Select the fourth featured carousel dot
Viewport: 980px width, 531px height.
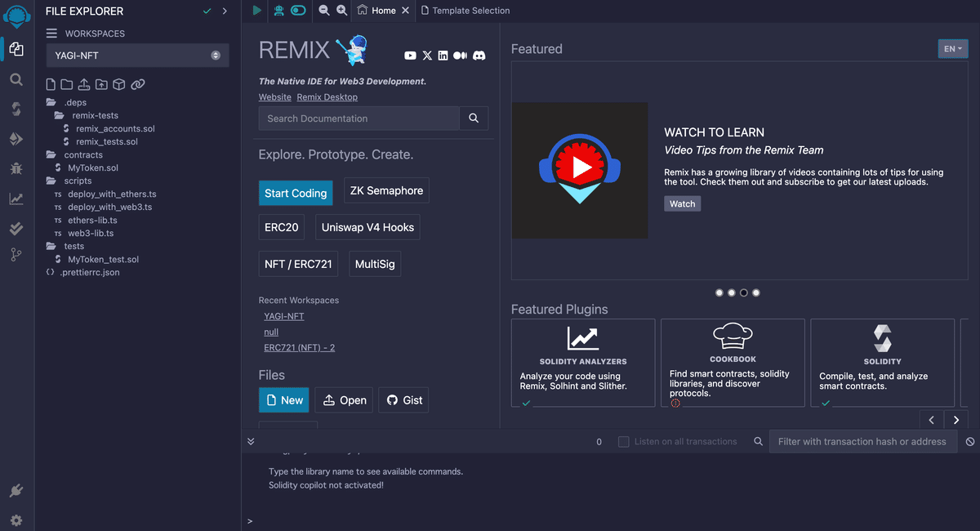[x=756, y=292]
